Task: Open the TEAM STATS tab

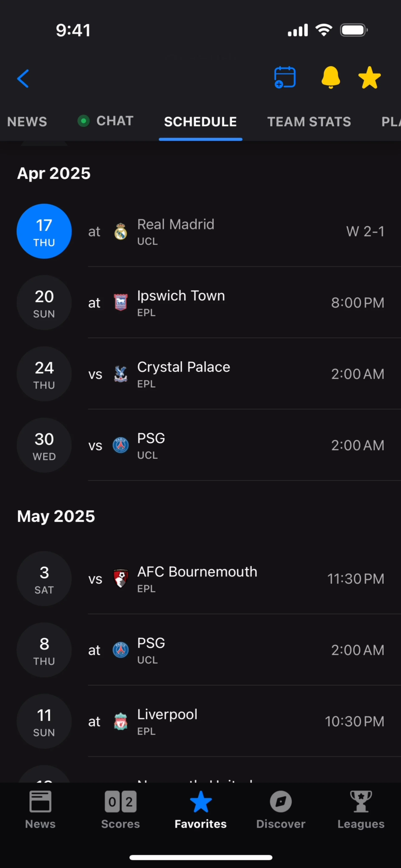Action: pos(309,122)
